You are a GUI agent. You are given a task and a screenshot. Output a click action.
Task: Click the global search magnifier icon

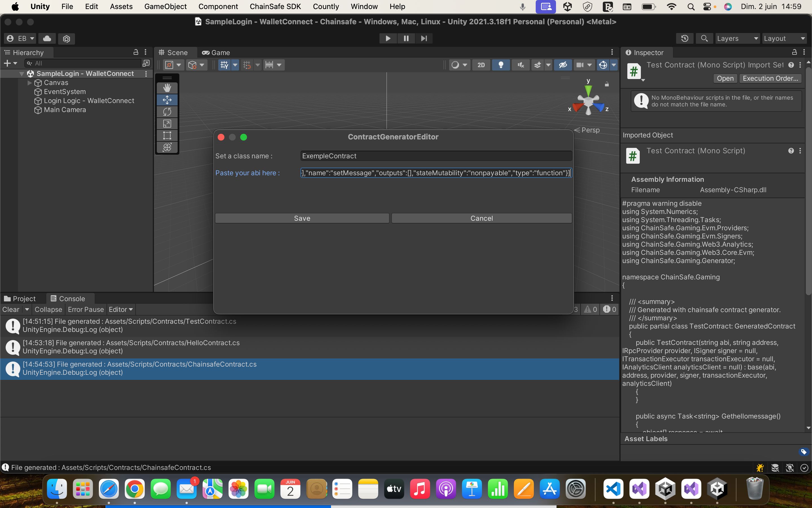tap(704, 38)
